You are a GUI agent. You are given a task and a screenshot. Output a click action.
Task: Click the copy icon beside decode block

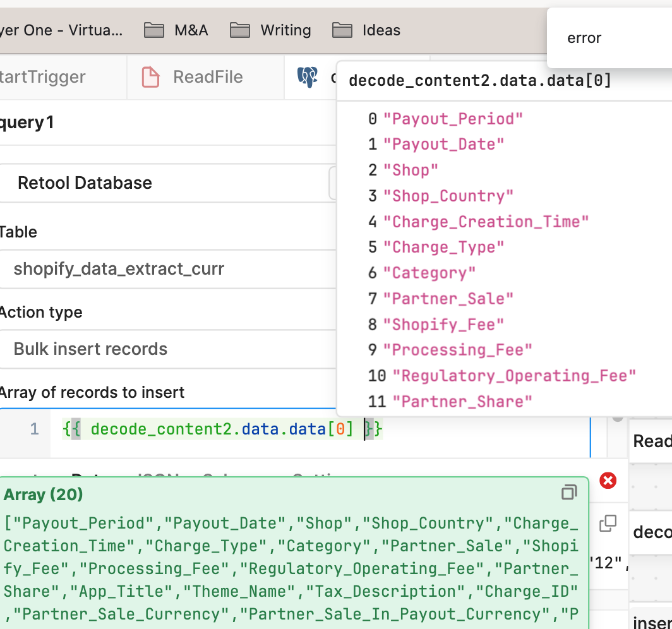[x=608, y=523]
